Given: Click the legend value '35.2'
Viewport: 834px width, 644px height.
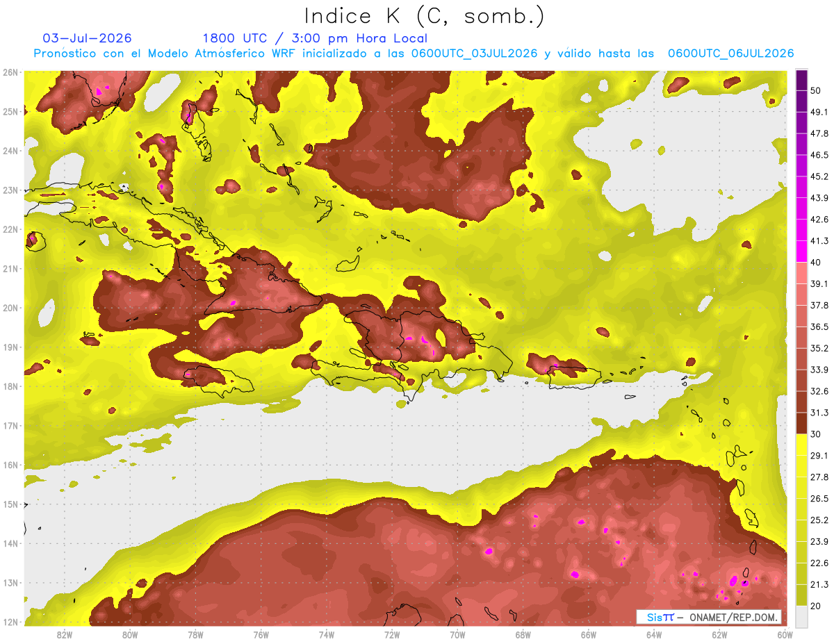Looking at the screenshot, I should 819,348.
